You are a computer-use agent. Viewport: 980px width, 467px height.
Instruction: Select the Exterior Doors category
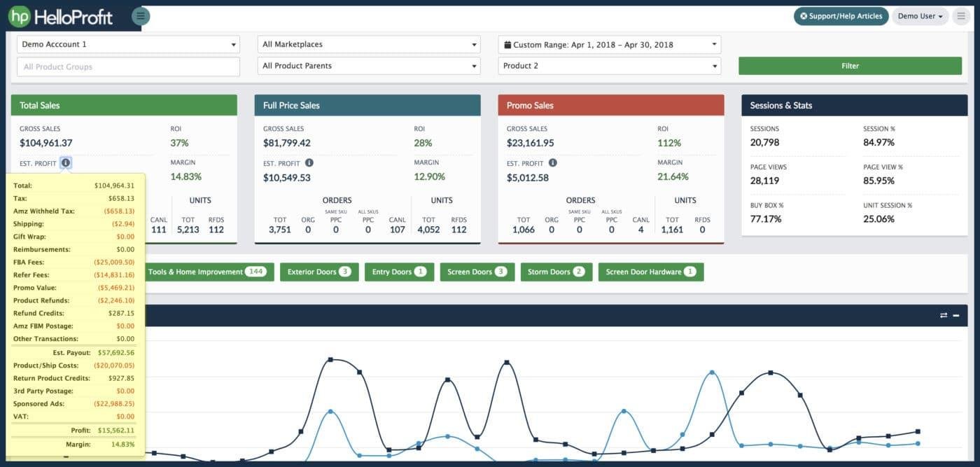click(x=319, y=272)
